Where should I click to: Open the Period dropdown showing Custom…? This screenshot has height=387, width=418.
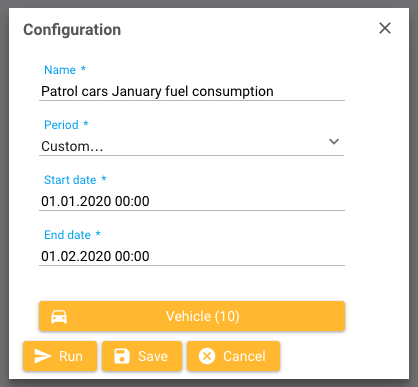pos(192,146)
